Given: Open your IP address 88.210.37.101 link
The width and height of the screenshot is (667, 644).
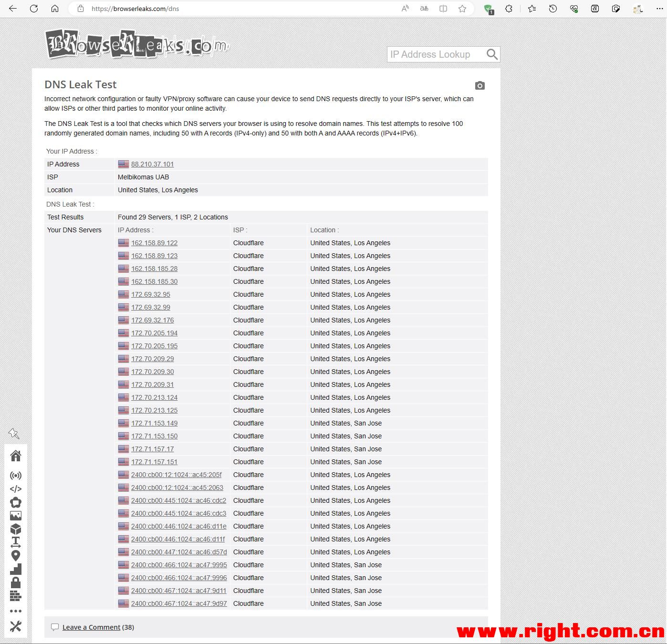Looking at the screenshot, I should tap(152, 164).
